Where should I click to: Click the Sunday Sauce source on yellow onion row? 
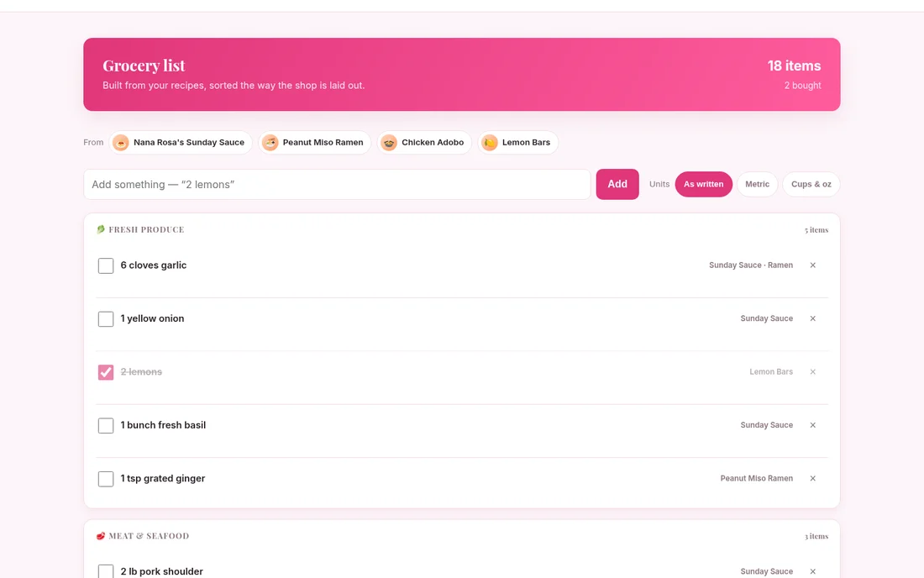click(x=767, y=318)
